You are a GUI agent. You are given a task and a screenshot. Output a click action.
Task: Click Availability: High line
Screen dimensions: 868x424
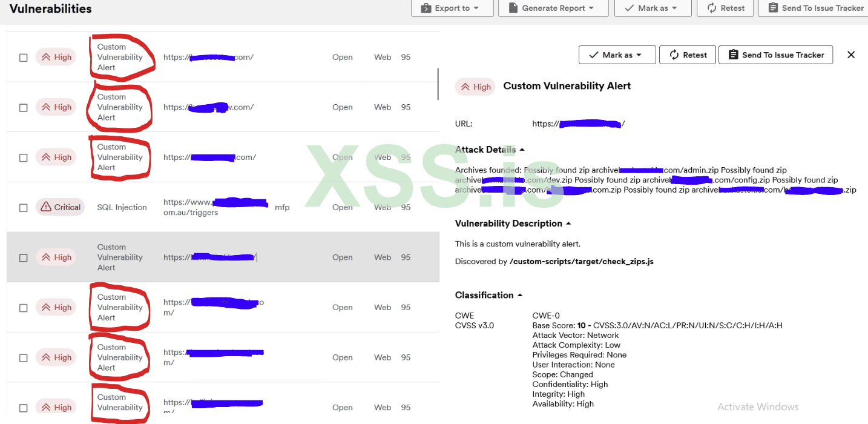pyautogui.click(x=563, y=404)
